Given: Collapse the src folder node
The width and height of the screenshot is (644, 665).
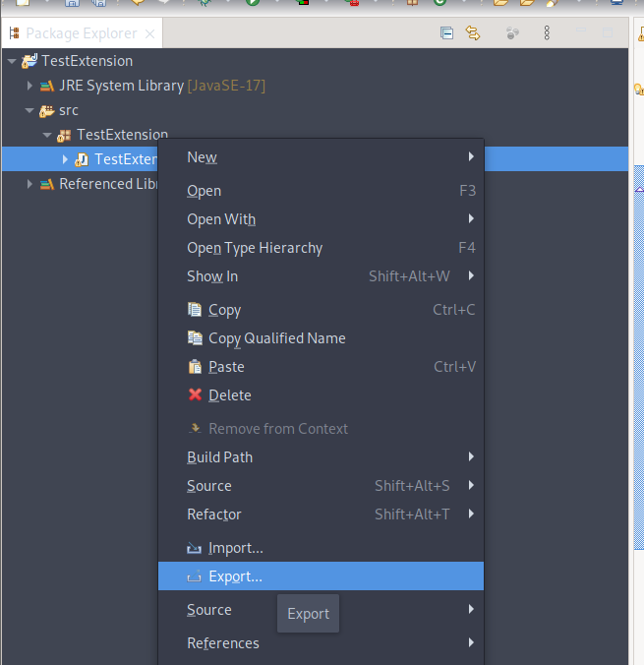Looking at the screenshot, I should point(29,110).
